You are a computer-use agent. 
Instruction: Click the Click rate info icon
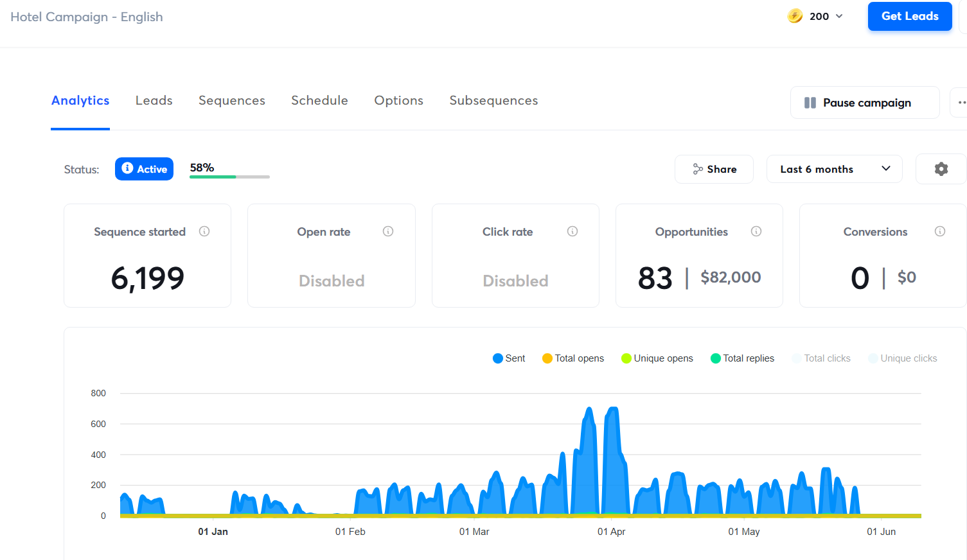(572, 231)
